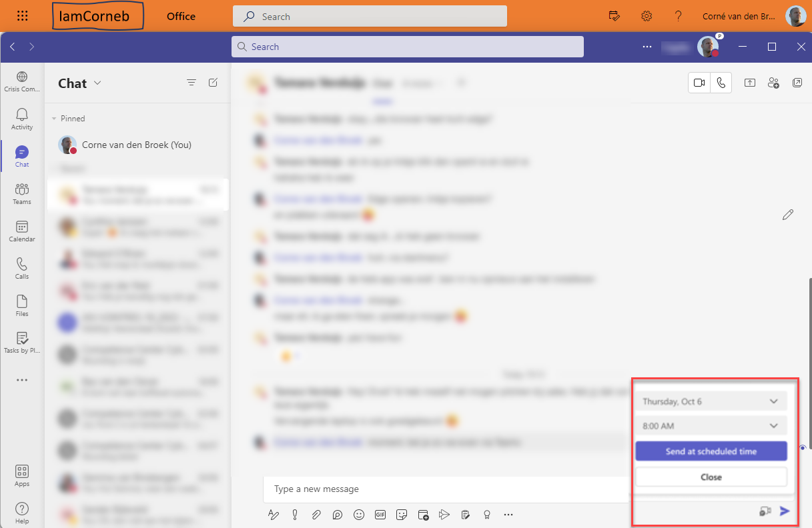Click the Type a new message box
The height and width of the screenshot is (528, 812).
pos(446,489)
